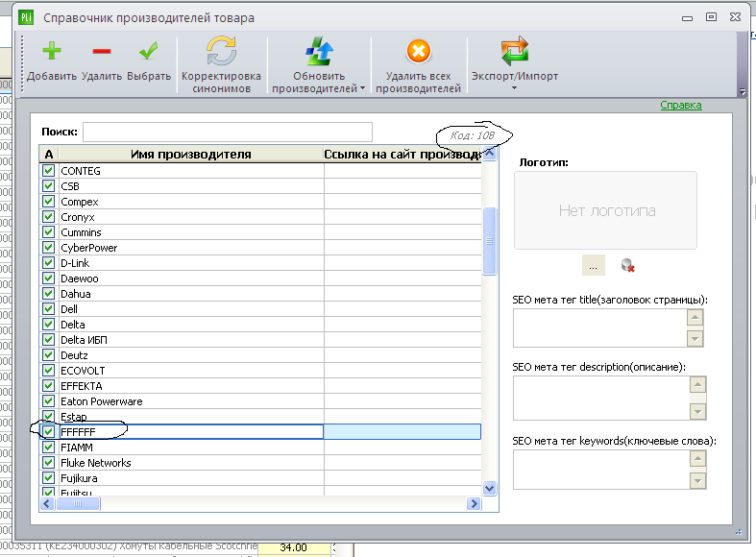
Task: Select the CyberPower row
Action: coord(260,248)
